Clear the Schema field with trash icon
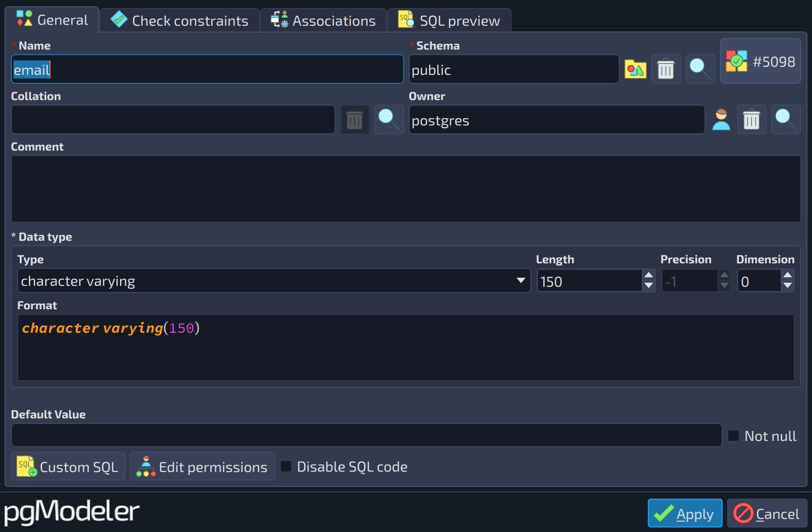 pyautogui.click(x=666, y=69)
